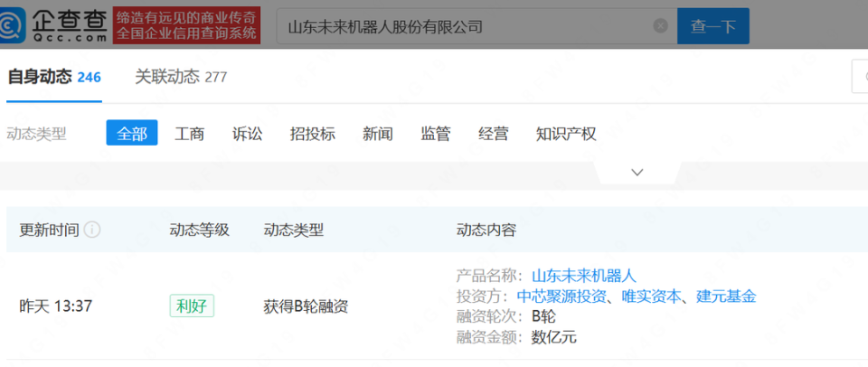Select the 全部 filter type

132,134
